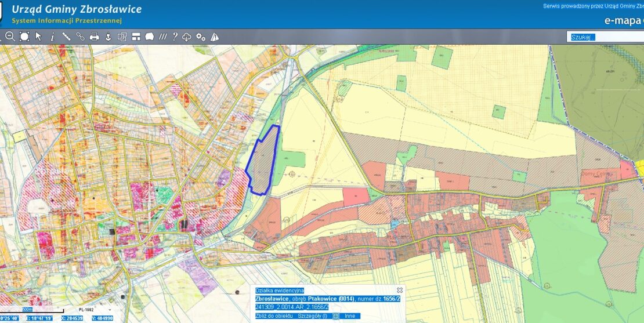Open 'Szczegóły (I)' parcel details link
This screenshot has width=644, height=323.
pyautogui.click(x=313, y=316)
